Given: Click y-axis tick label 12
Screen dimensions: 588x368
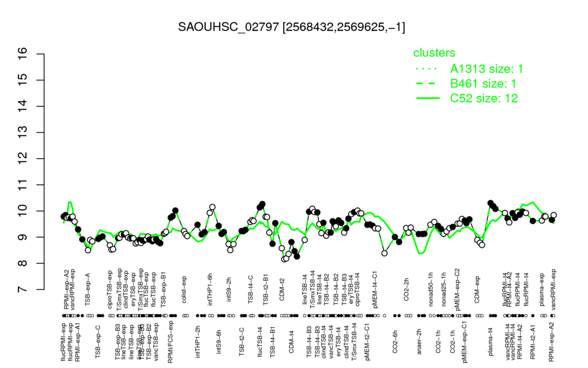Looking at the screenshot, I should (22, 159).
